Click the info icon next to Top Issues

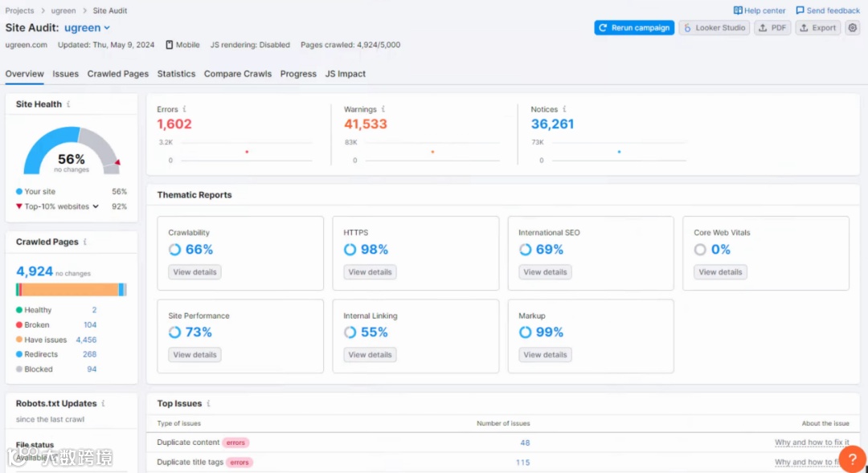click(208, 403)
